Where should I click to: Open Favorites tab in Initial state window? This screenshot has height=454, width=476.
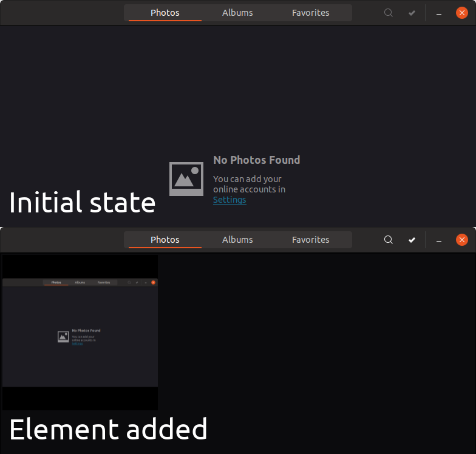(x=311, y=13)
